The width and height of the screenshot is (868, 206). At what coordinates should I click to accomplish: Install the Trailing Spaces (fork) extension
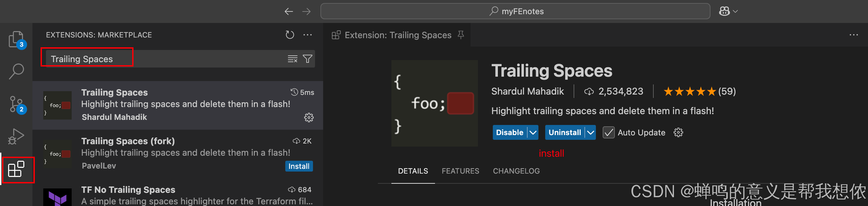(298, 166)
